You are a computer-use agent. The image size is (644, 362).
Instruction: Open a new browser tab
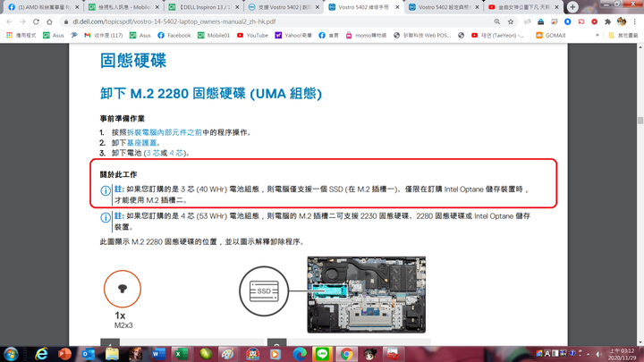572,7
